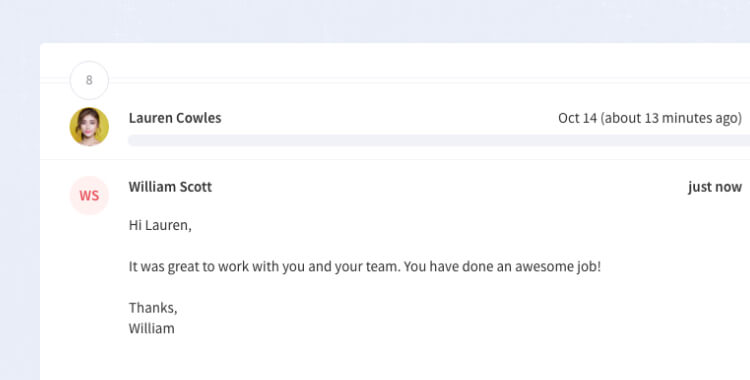The image size is (750, 380).
Task: Click the words 'awesome job!' in message
Action: pyautogui.click(x=558, y=266)
